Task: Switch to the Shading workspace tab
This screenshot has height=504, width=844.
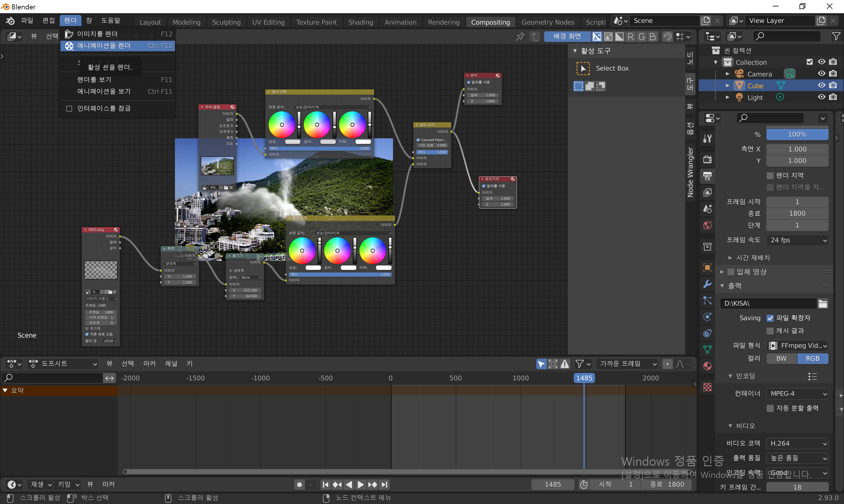Action: tap(360, 22)
